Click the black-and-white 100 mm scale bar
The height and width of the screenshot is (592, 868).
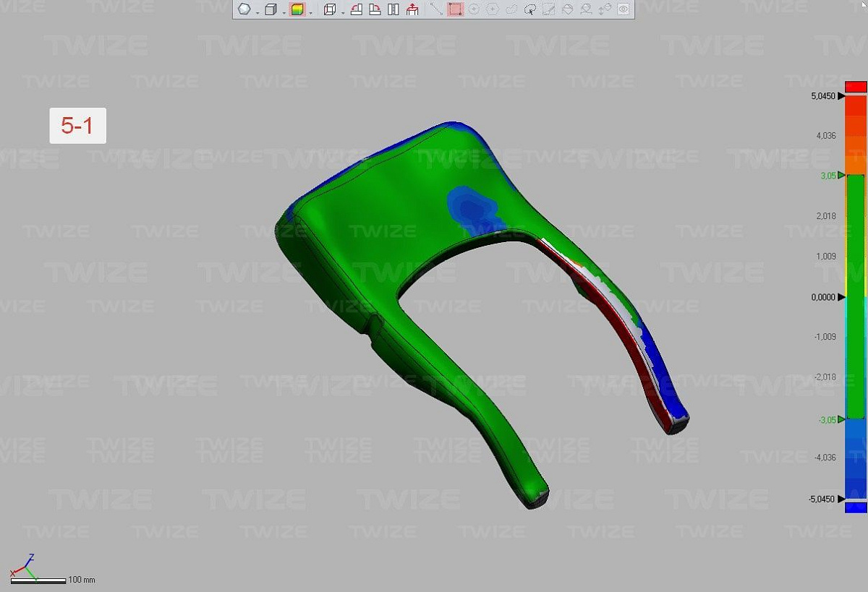coord(38,580)
